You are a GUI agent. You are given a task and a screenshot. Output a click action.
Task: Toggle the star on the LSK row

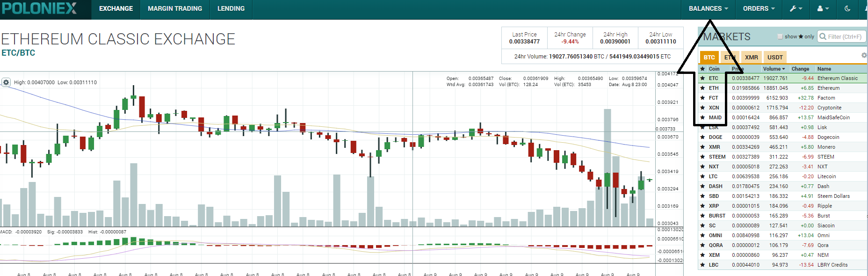point(702,127)
